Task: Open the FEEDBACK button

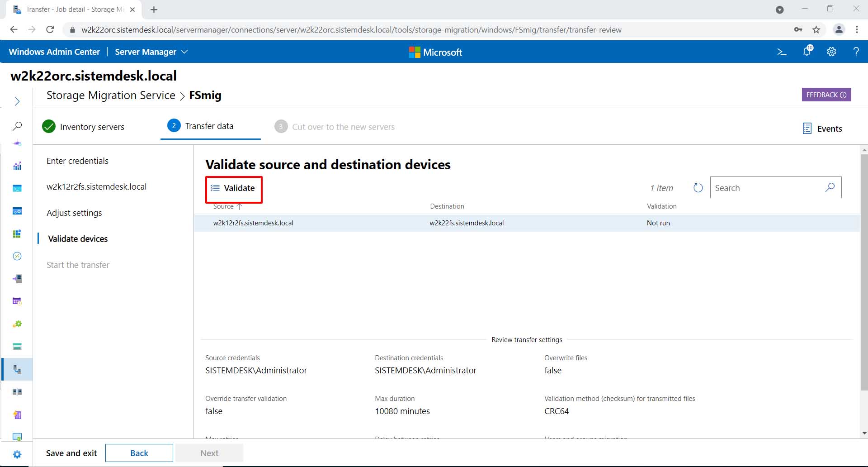Action: (x=826, y=95)
